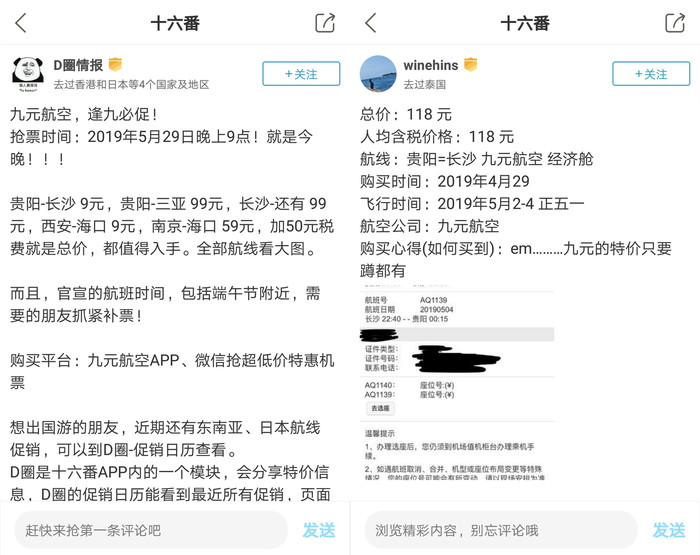The image size is (700, 555).
Task: Focus the 赶快来抢第一条评论吧 comment field
Action: (x=151, y=530)
